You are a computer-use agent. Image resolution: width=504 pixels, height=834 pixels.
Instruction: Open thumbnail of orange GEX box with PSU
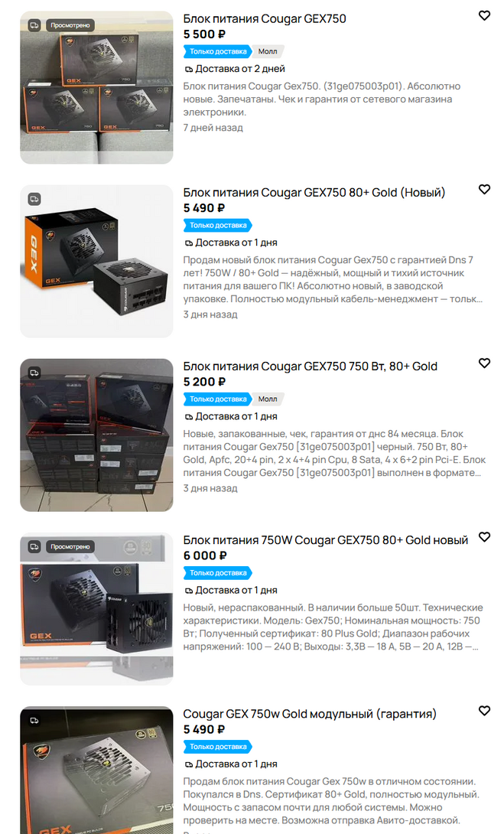pyautogui.click(x=97, y=261)
